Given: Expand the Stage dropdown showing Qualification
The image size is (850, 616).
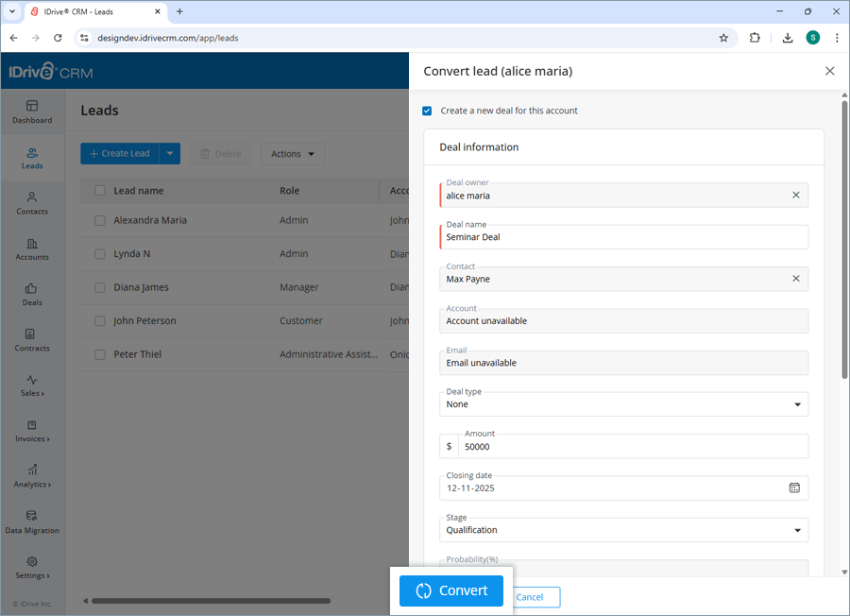Looking at the screenshot, I should coord(796,530).
